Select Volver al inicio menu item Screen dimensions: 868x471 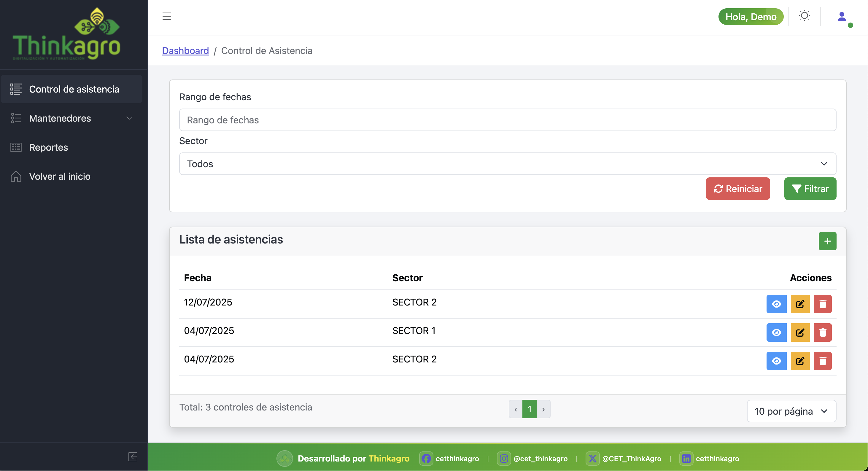tap(60, 176)
